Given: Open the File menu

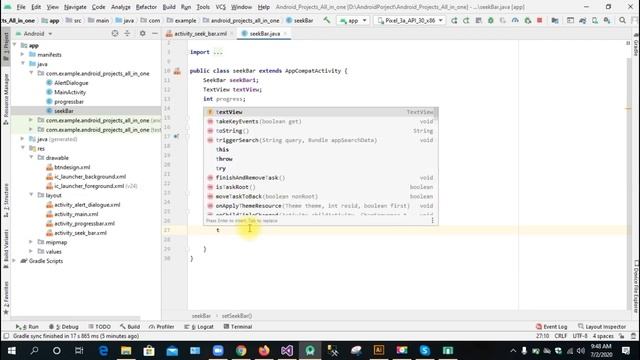Looking at the screenshot, I should pyautogui.click(x=21, y=7).
